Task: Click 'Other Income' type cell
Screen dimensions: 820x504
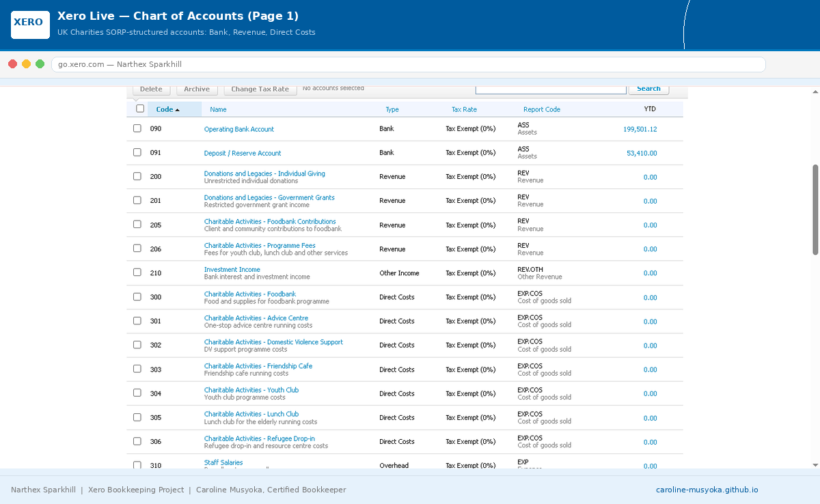Action: click(x=399, y=273)
